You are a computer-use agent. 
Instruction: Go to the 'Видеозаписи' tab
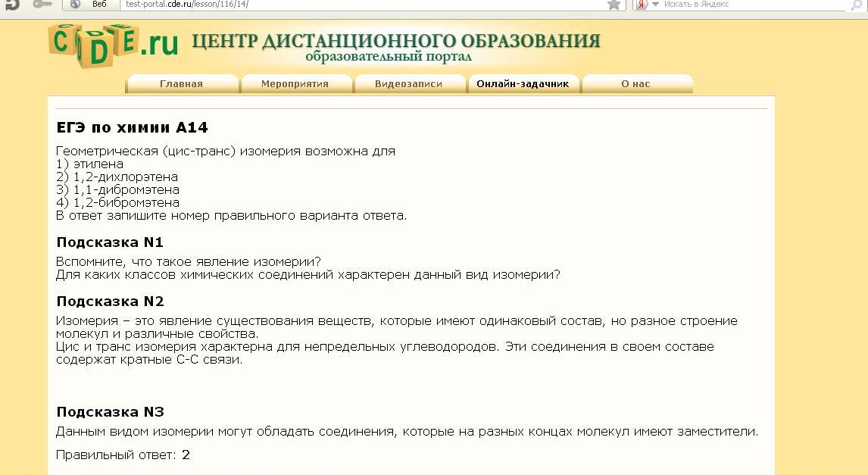(x=409, y=84)
